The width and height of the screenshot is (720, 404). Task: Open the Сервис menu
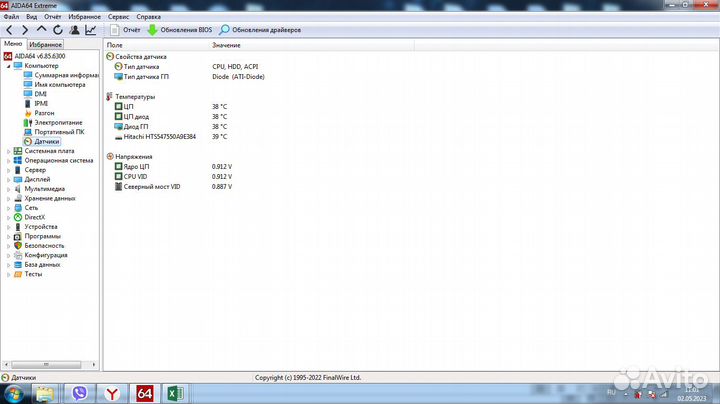pos(118,17)
